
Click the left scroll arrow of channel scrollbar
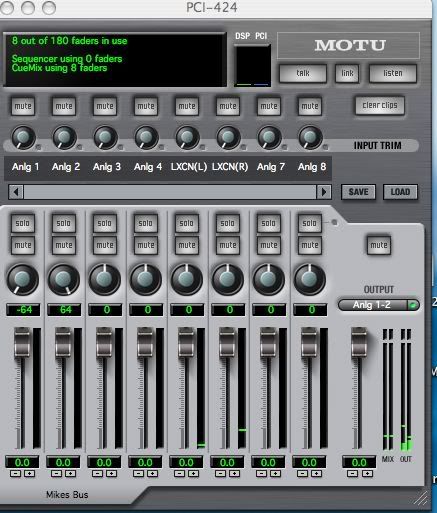pyautogui.click(x=16, y=192)
